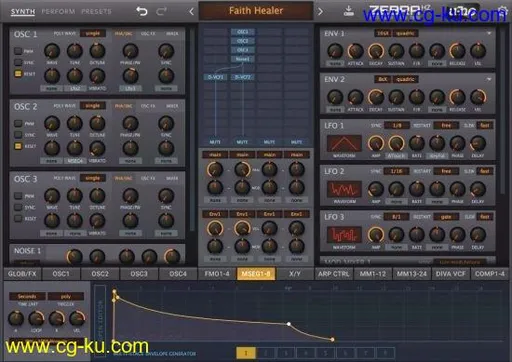
Task: Expand the ENV 2 panel arrow
Action: (489, 79)
